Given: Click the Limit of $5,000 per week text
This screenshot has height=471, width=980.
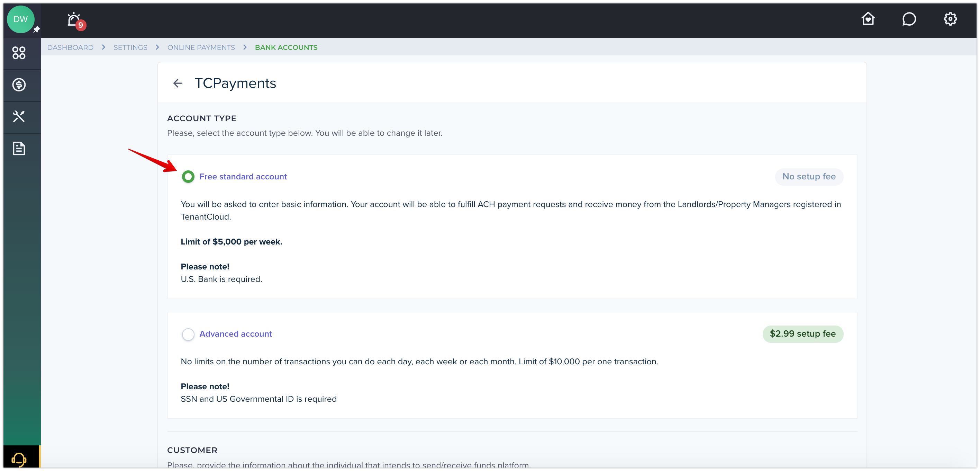Looking at the screenshot, I should [x=231, y=242].
